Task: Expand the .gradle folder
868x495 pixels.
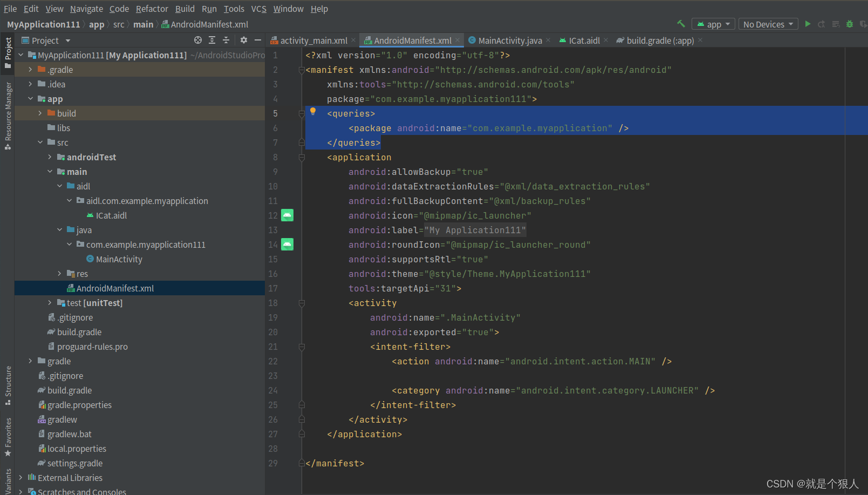Action: [30, 70]
